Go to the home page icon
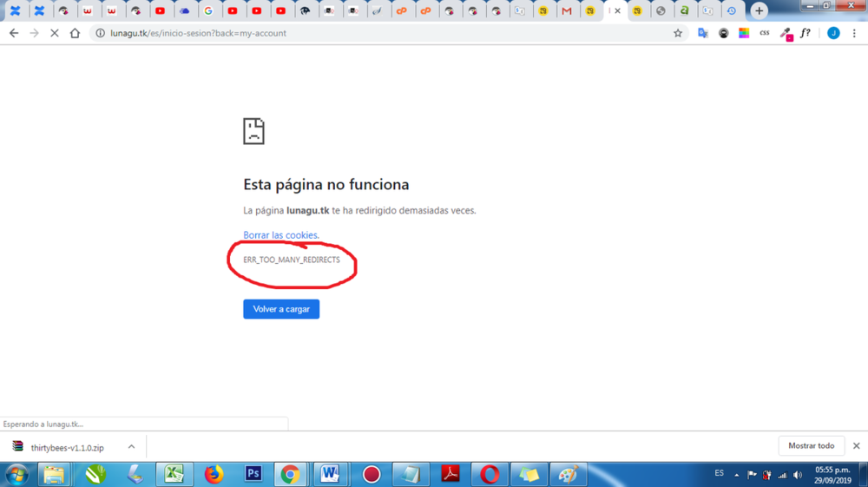The image size is (868, 487). point(75,33)
